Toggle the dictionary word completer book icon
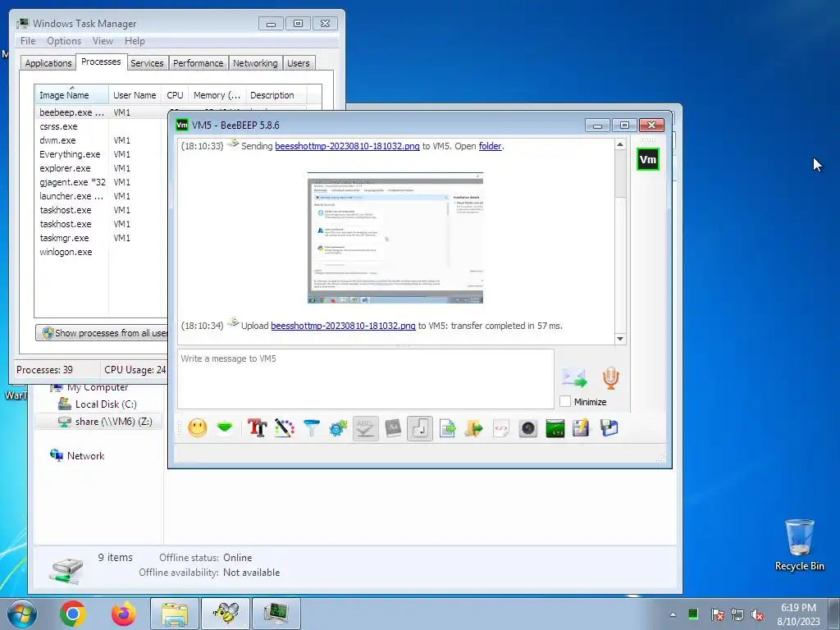840x630 pixels. pos(393,428)
